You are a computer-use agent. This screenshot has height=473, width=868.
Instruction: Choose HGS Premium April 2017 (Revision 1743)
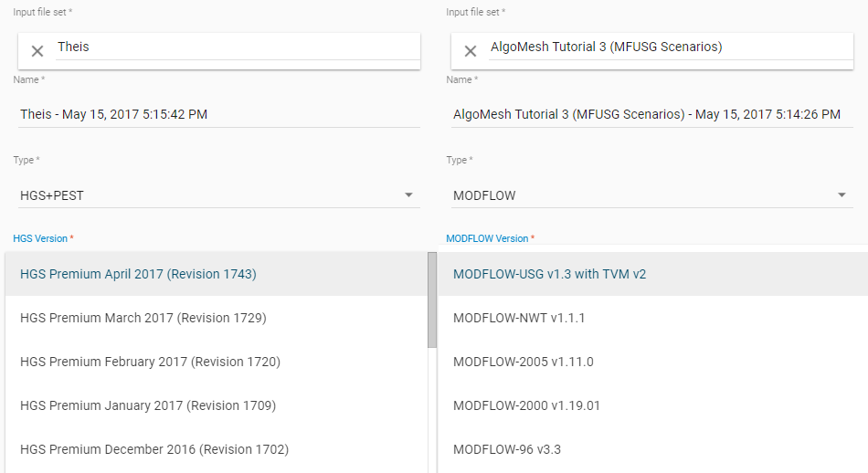point(217,274)
